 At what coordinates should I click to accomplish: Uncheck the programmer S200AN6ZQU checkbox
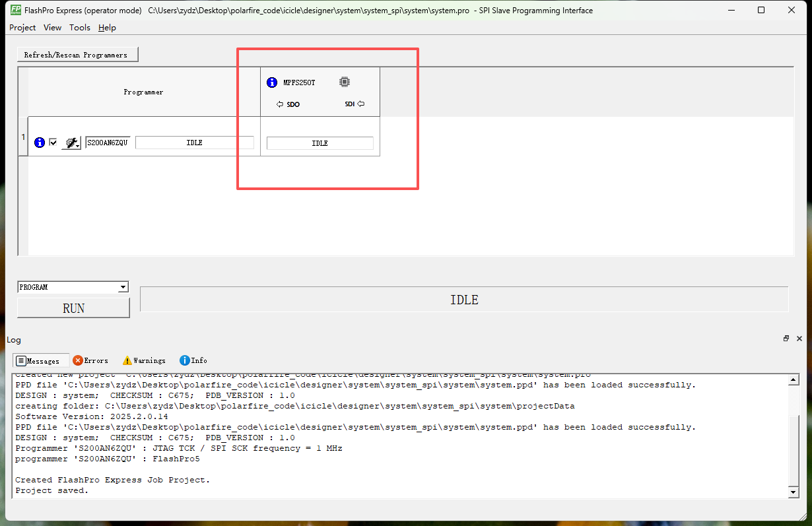click(53, 143)
